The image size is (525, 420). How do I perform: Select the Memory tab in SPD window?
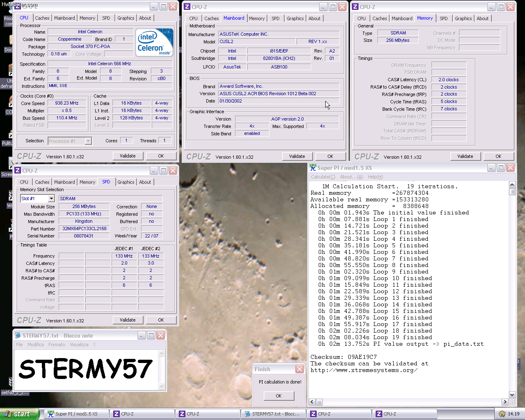[87, 182]
